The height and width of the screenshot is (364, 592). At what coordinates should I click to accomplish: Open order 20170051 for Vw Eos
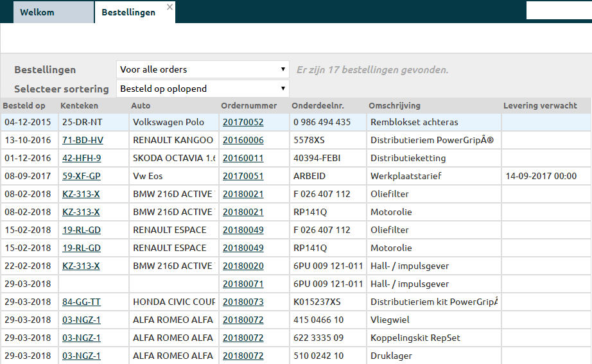pos(243,176)
